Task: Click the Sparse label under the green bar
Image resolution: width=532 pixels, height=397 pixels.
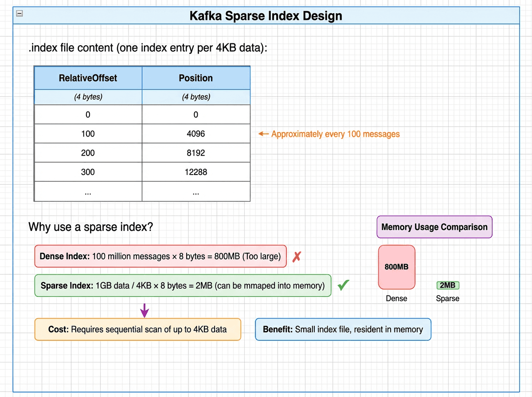Action: point(447,299)
